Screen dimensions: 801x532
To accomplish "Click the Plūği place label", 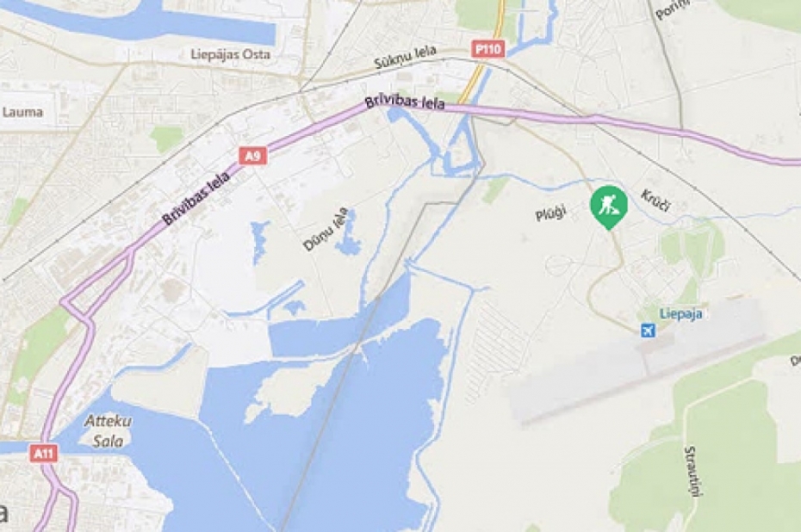I will (x=551, y=212).
